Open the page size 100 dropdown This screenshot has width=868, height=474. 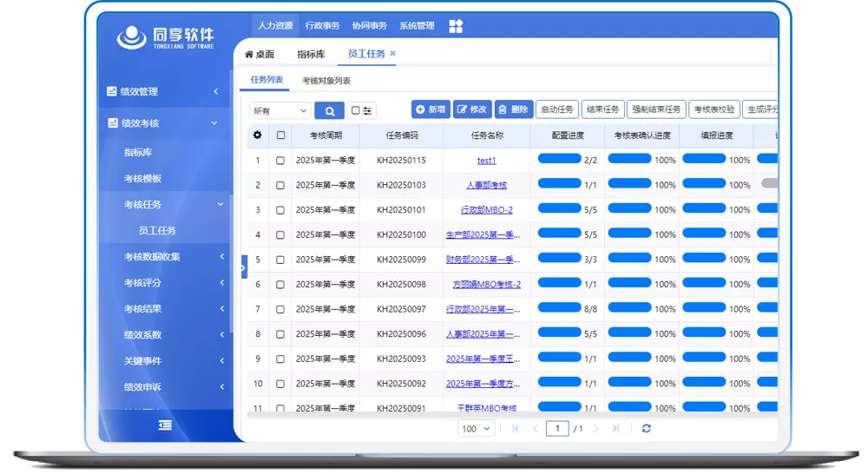pos(476,428)
